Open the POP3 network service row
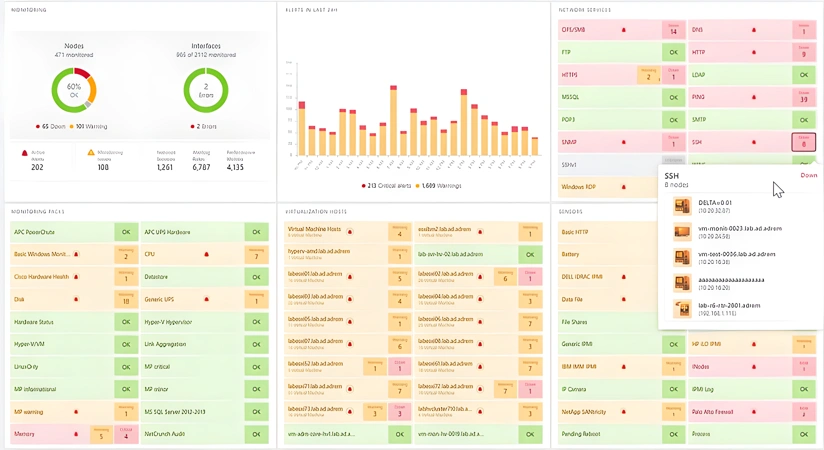Viewport: 824px width, 450px height. tap(622, 120)
